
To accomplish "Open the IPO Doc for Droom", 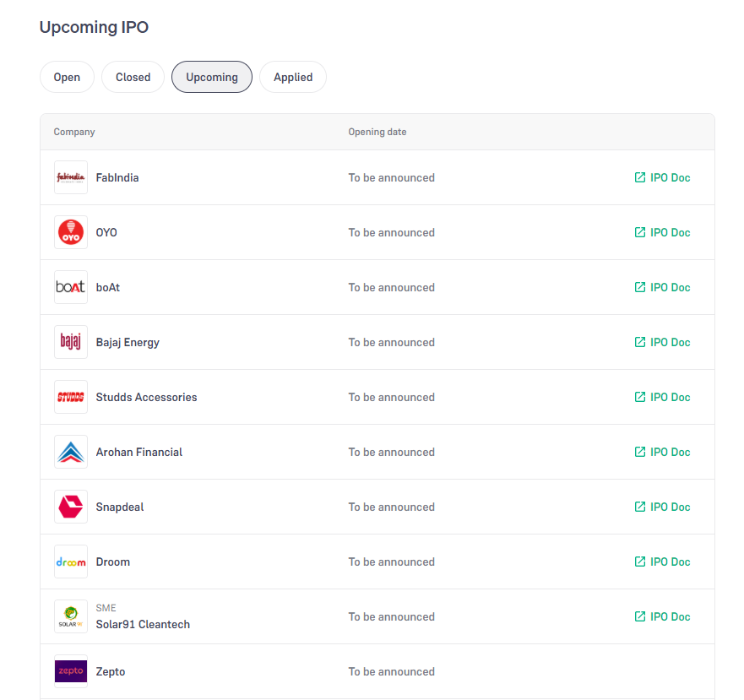I will [x=662, y=562].
